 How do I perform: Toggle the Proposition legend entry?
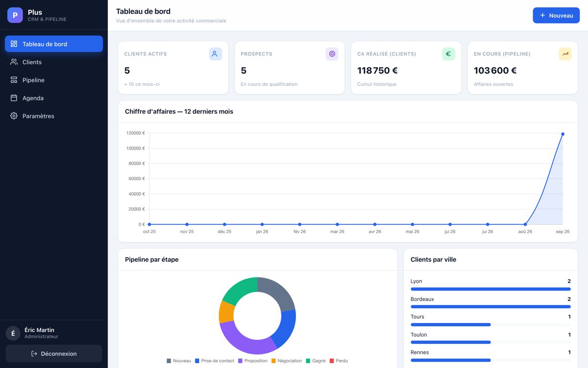click(253, 361)
